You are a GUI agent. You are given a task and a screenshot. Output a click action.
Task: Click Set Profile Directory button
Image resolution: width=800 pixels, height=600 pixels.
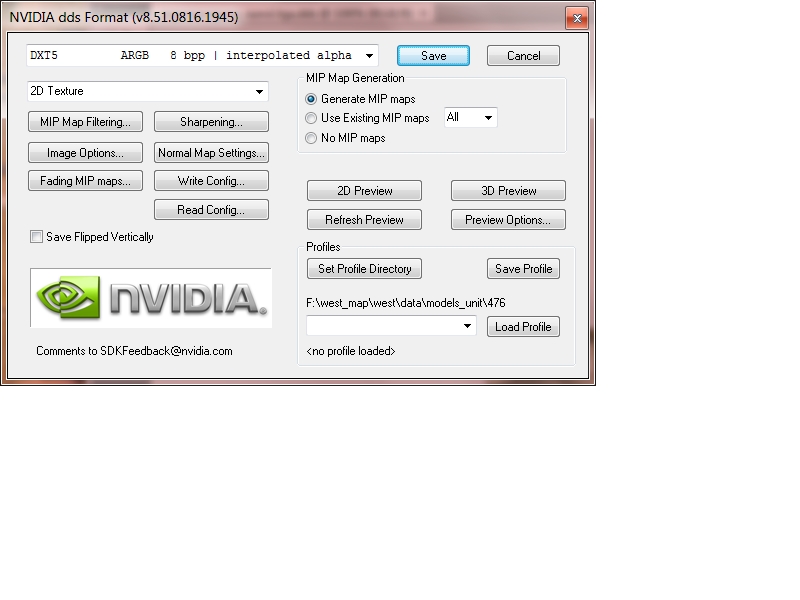[364, 269]
